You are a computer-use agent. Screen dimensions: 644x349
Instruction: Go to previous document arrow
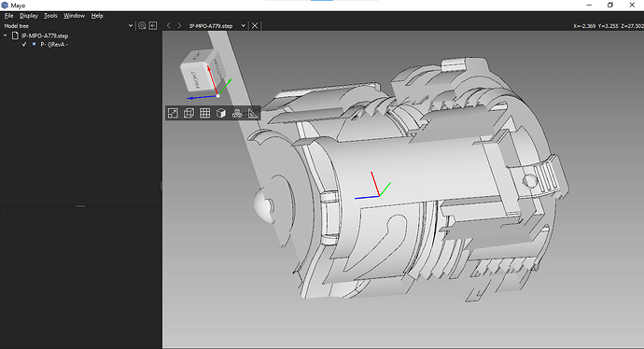[x=168, y=25]
